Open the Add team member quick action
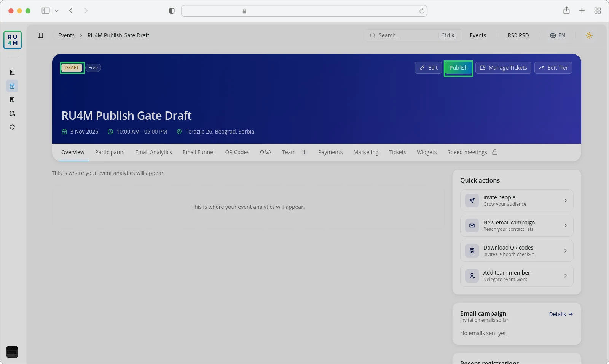609x364 pixels. click(x=517, y=276)
